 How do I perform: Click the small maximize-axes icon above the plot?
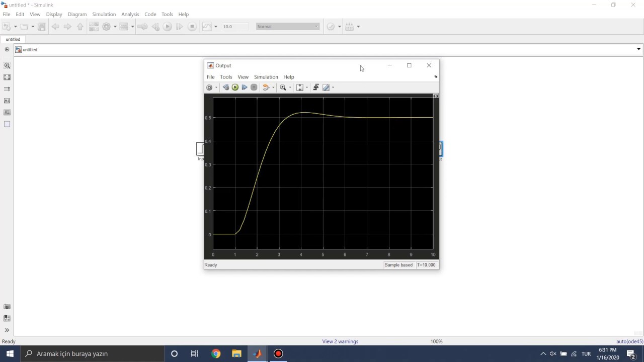pyautogui.click(x=436, y=96)
